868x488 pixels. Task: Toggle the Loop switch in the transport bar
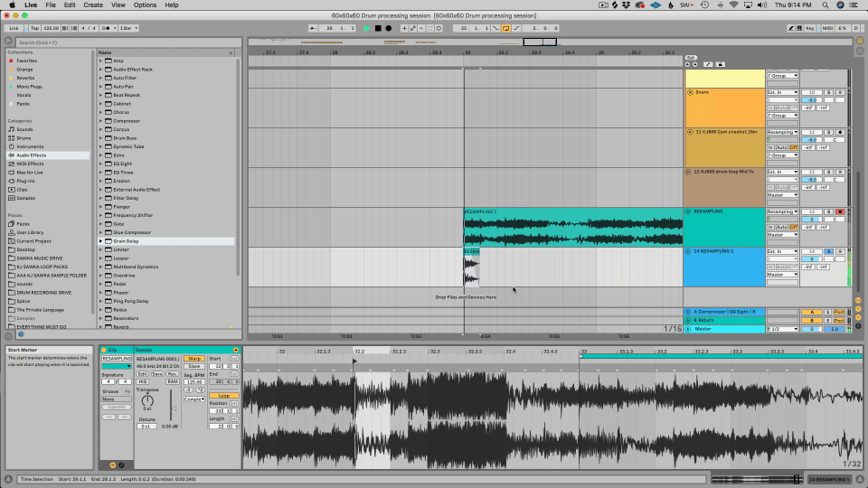(x=506, y=28)
